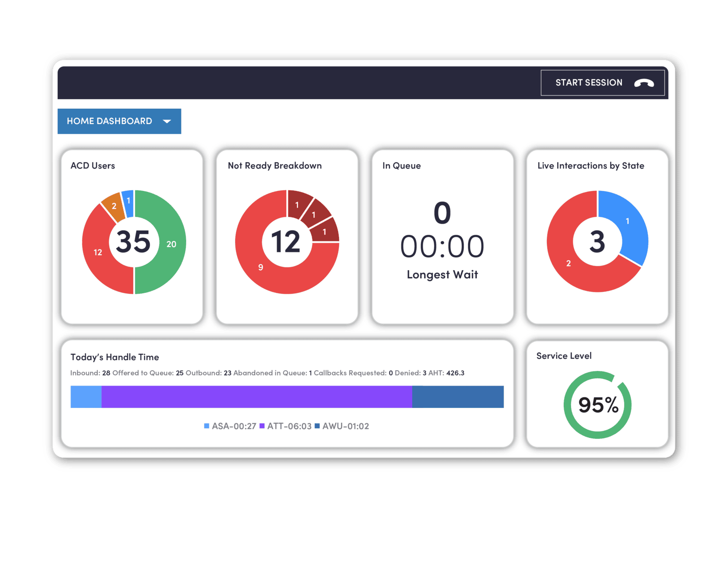Click the In Queue card title
This screenshot has width=728, height=562.
[401, 166]
